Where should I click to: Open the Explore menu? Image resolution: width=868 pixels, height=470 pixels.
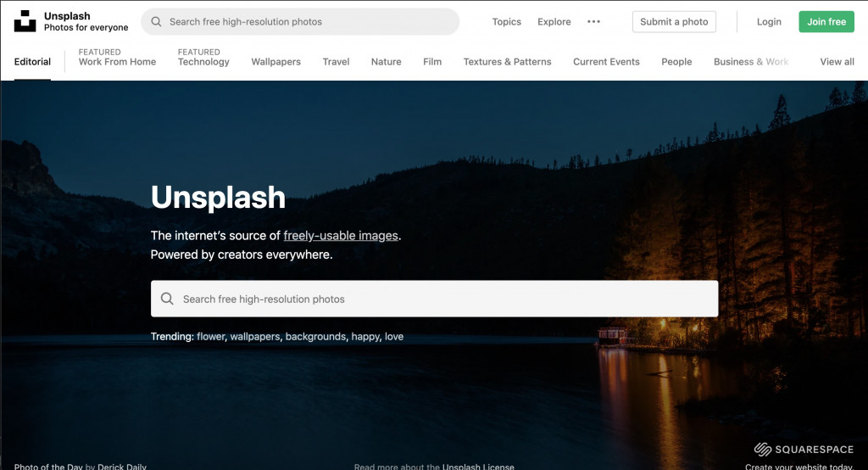[x=554, y=21]
